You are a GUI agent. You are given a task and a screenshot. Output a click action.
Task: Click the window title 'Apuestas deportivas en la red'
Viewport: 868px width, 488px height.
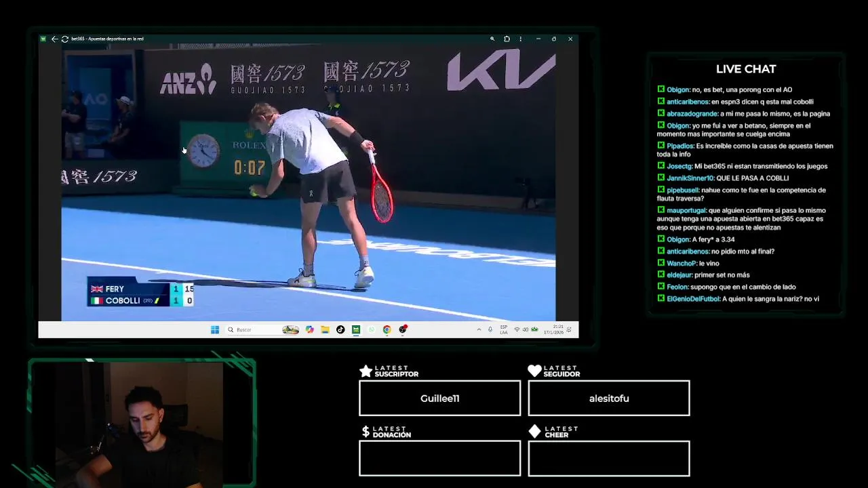116,39
